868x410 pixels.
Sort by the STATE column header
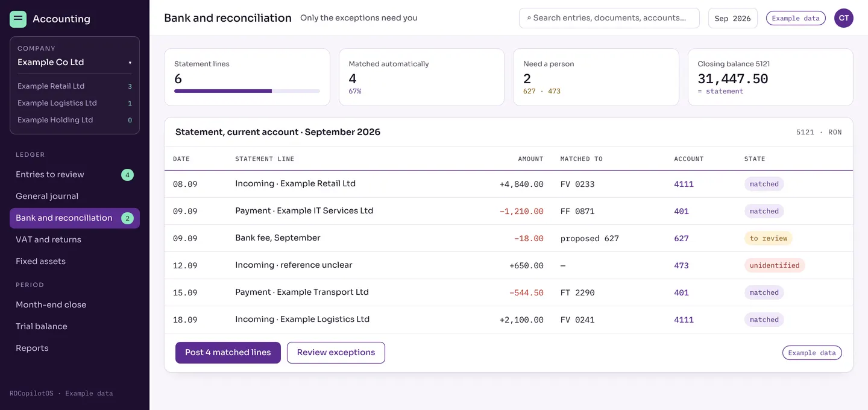[755, 159]
